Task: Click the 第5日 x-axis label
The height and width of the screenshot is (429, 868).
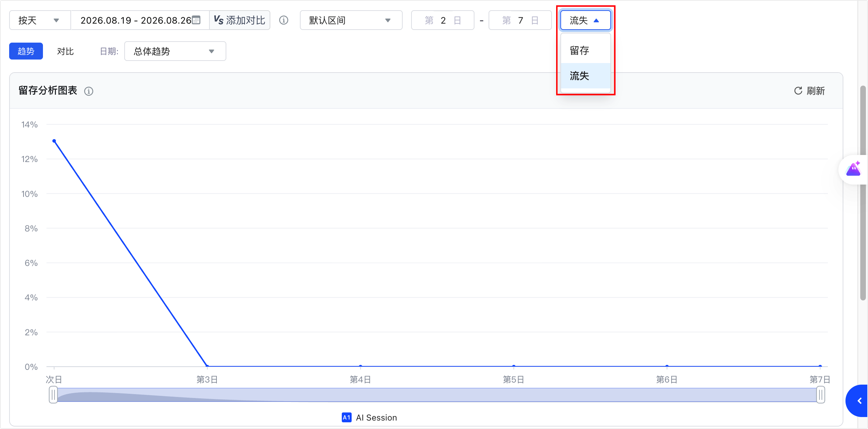Action: (514, 379)
